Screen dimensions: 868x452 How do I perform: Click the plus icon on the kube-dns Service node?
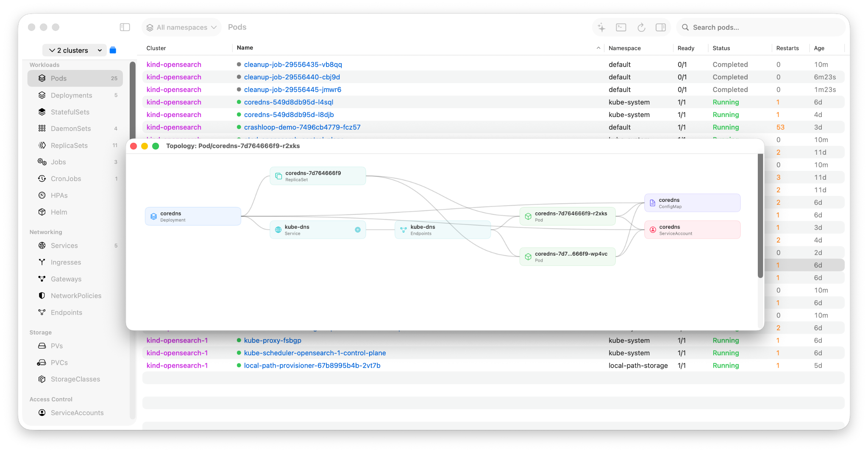click(358, 229)
